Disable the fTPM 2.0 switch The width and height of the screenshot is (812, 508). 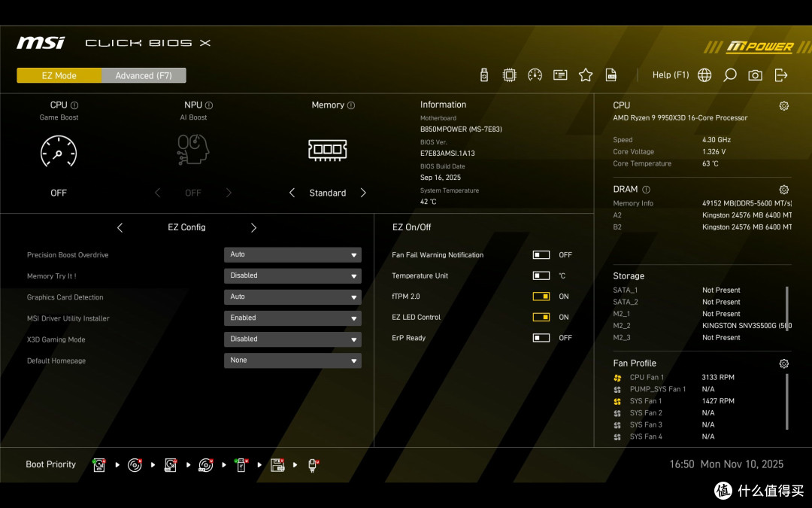[x=541, y=297]
